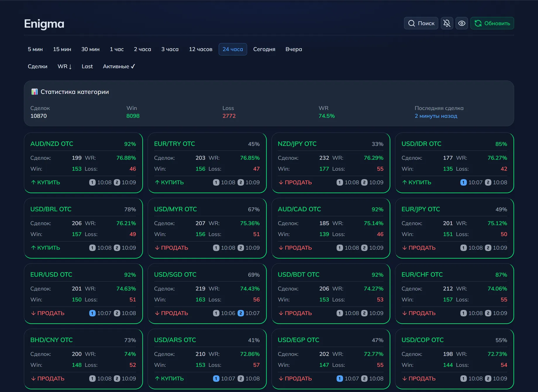Sort the list by Last
538x392 pixels.
tap(87, 66)
